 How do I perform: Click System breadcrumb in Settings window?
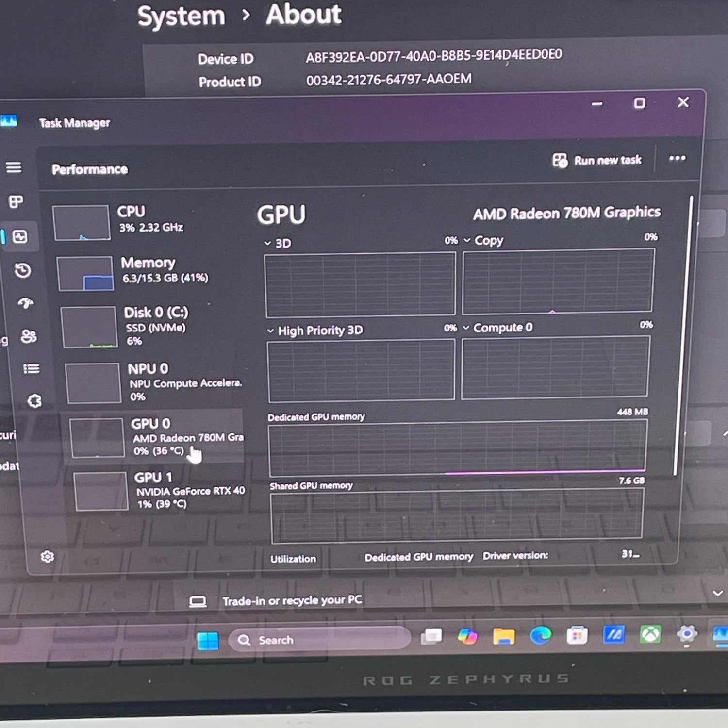(x=181, y=16)
